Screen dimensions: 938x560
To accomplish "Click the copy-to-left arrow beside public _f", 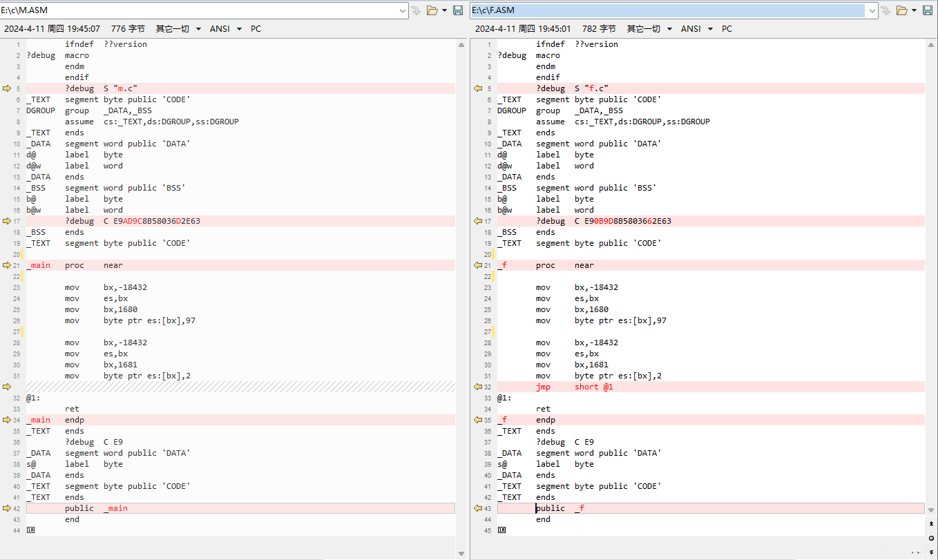I will click(477, 508).
